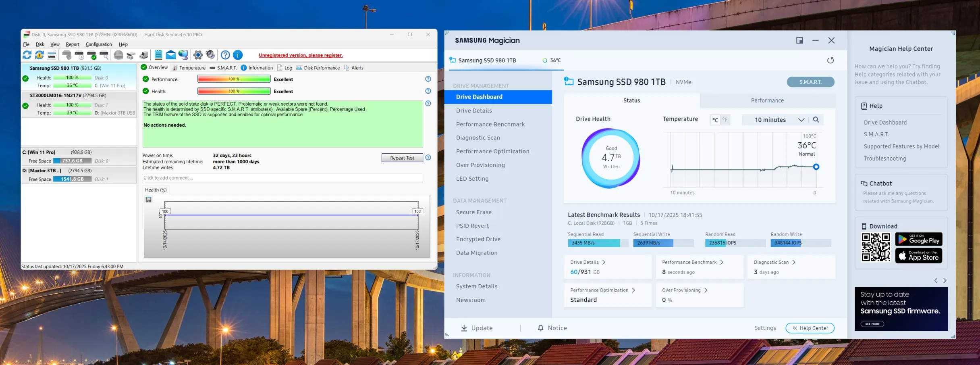Viewport: 980px width, 365px height.
Task: Click the refresh disk status icon
Action: point(27,55)
